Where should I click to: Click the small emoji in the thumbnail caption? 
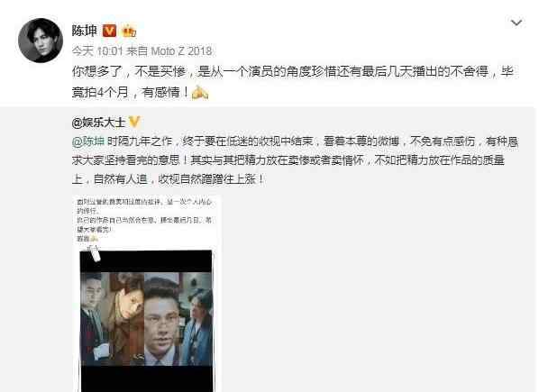(94, 238)
